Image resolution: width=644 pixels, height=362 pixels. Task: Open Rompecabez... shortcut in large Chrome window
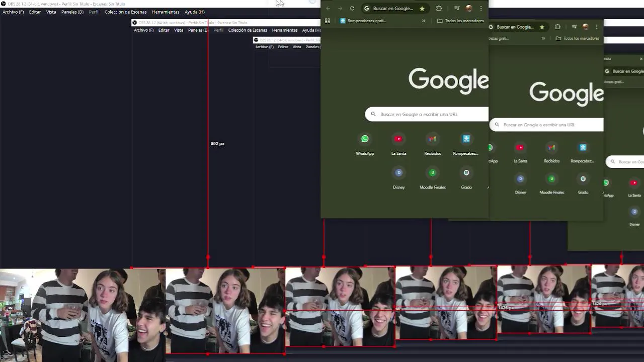(x=466, y=144)
